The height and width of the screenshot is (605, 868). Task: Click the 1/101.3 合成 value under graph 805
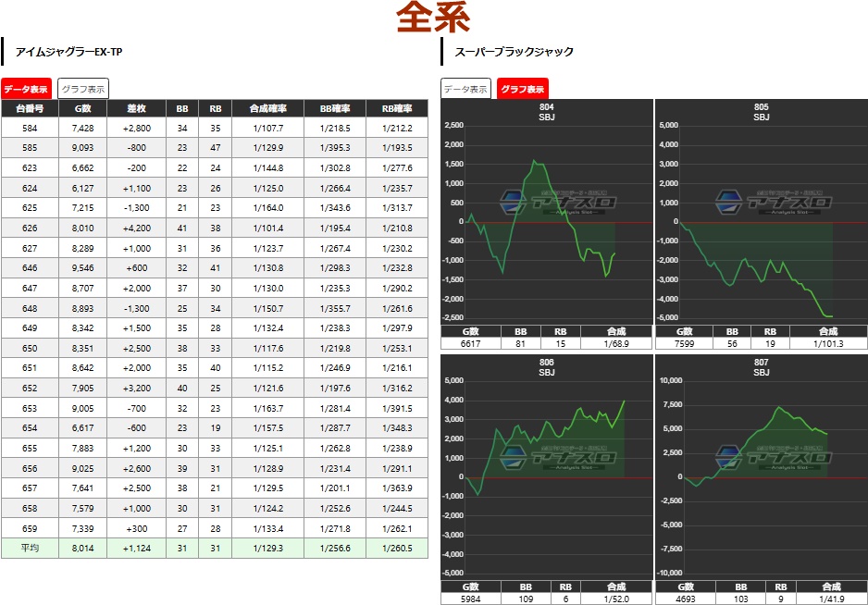point(828,344)
